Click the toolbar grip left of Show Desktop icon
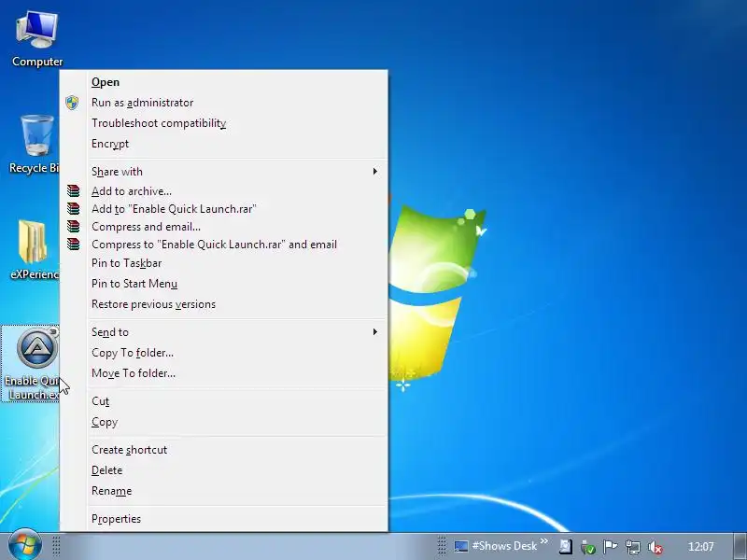 442,546
